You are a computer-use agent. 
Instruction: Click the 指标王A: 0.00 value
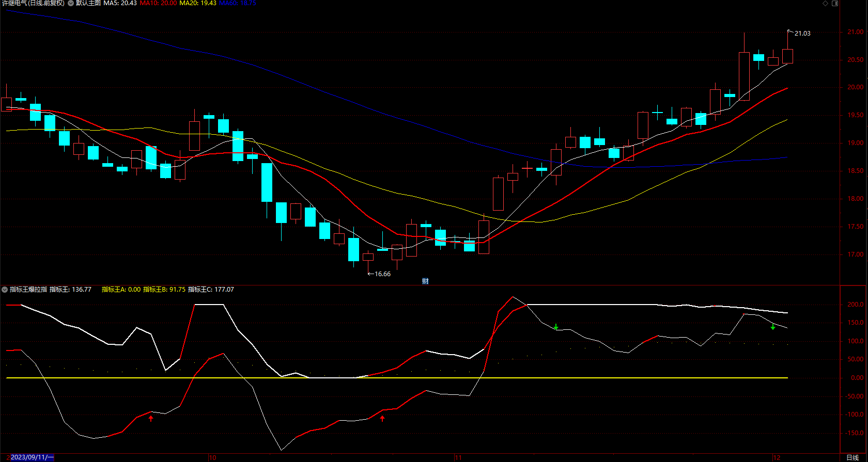121,290
